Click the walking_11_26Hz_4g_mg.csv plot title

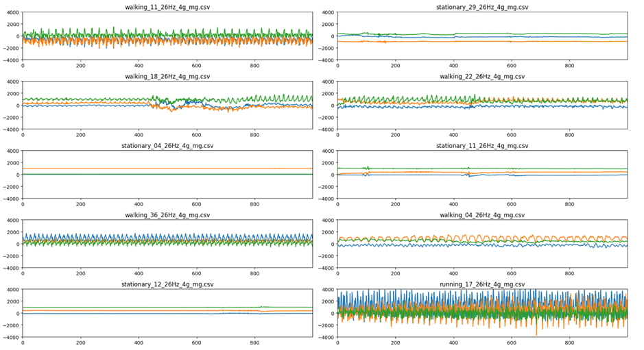pyautogui.click(x=167, y=7)
